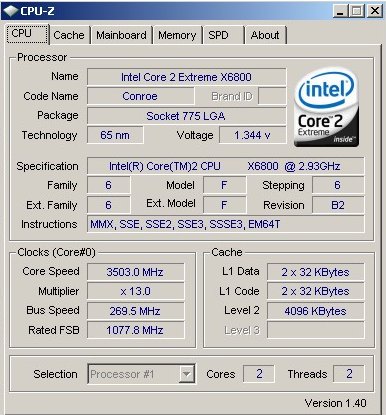Expand the Processor #1 selection dropdown arrow
The width and height of the screenshot is (386, 415).
pyautogui.click(x=187, y=374)
